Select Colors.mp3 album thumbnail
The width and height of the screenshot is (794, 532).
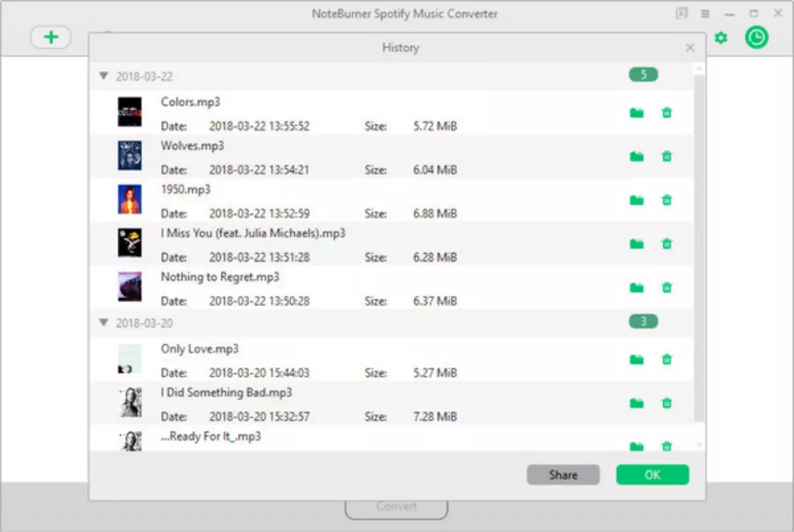click(x=130, y=112)
